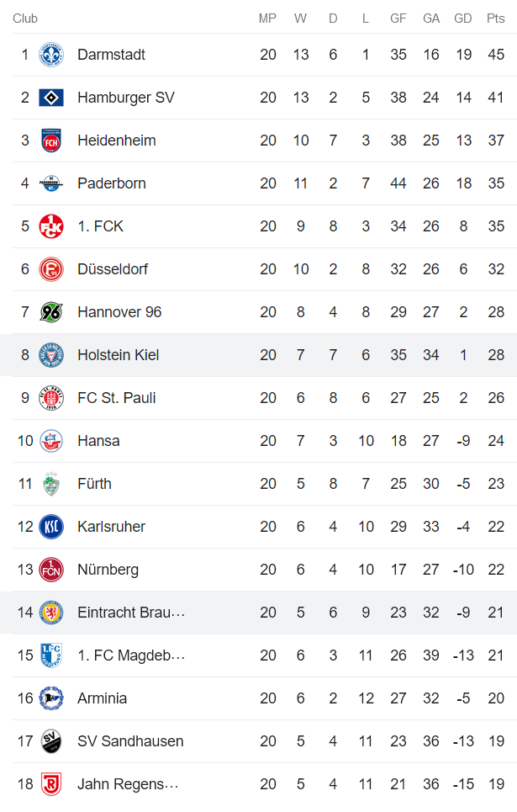The width and height of the screenshot is (517, 812).
Task: Click the Hannover 96 badge
Action: 51,312
